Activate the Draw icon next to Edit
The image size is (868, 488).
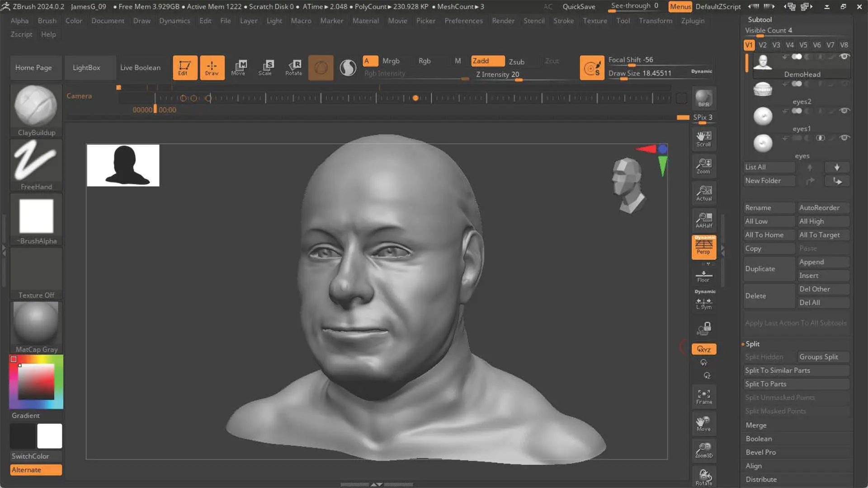click(212, 67)
